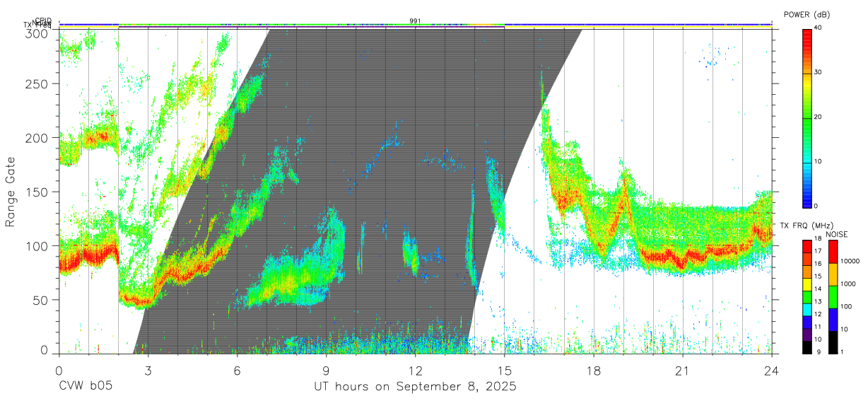Pick the yellow 14-15 MHz frequency swatch

tap(807, 284)
